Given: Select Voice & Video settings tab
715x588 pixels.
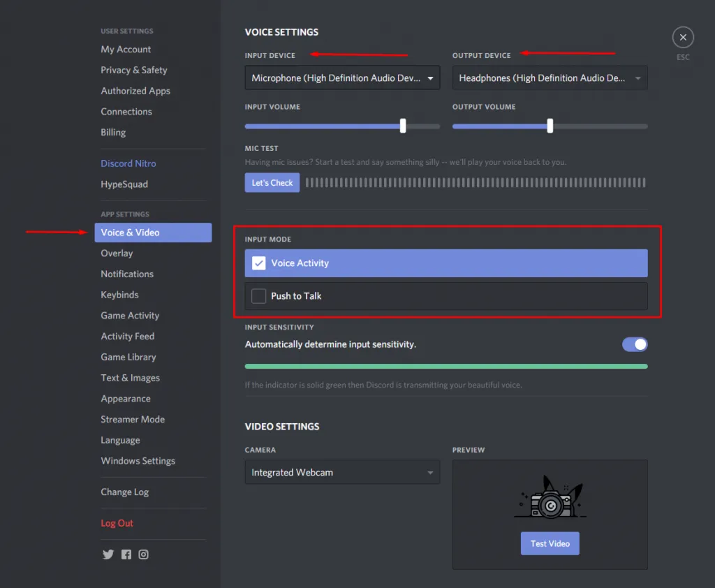Looking at the screenshot, I should click(x=153, y=233).
